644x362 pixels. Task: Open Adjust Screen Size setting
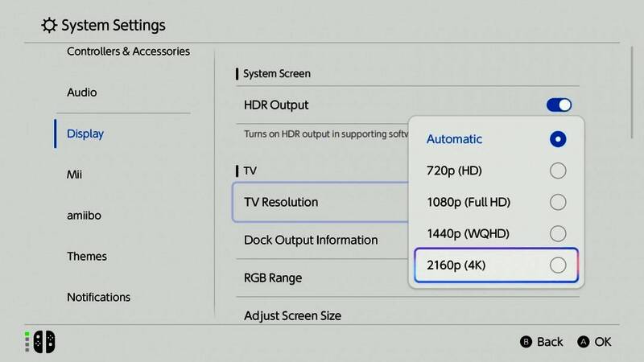click(292, 316)
